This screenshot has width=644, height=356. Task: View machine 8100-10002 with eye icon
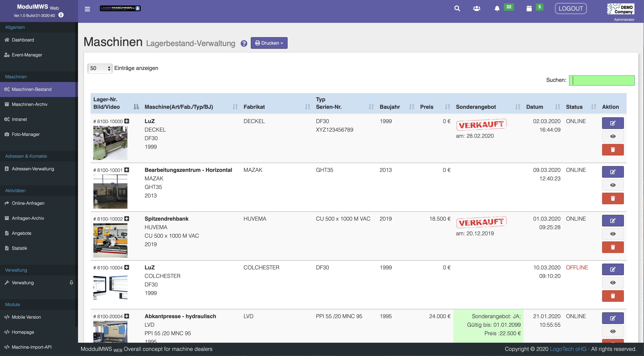click(612, 234)
